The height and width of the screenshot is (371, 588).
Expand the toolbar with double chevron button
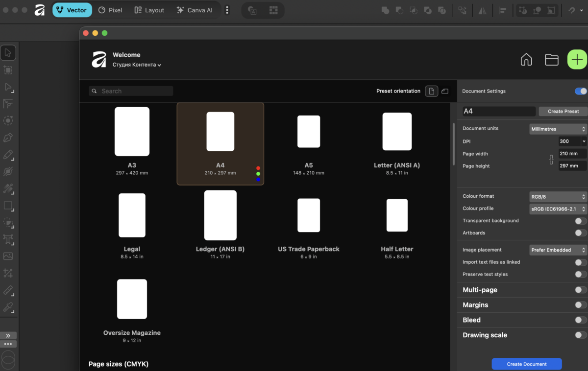pyautogui.click(x=8, y=336)
